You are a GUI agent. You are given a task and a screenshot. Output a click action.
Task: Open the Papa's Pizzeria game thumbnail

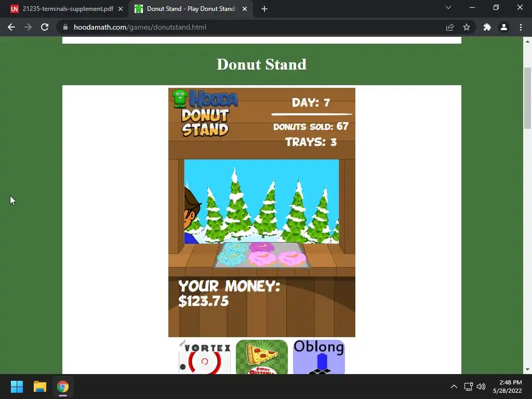coord(262,357)
